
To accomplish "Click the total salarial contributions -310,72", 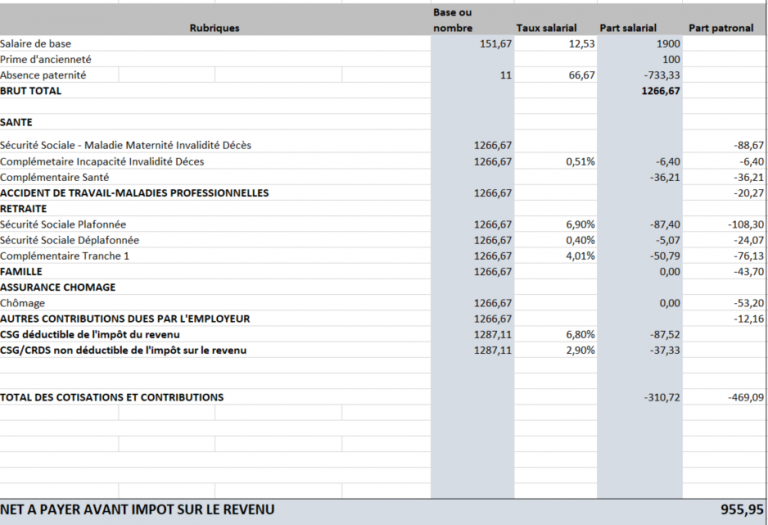I will [x=662, y=397].
